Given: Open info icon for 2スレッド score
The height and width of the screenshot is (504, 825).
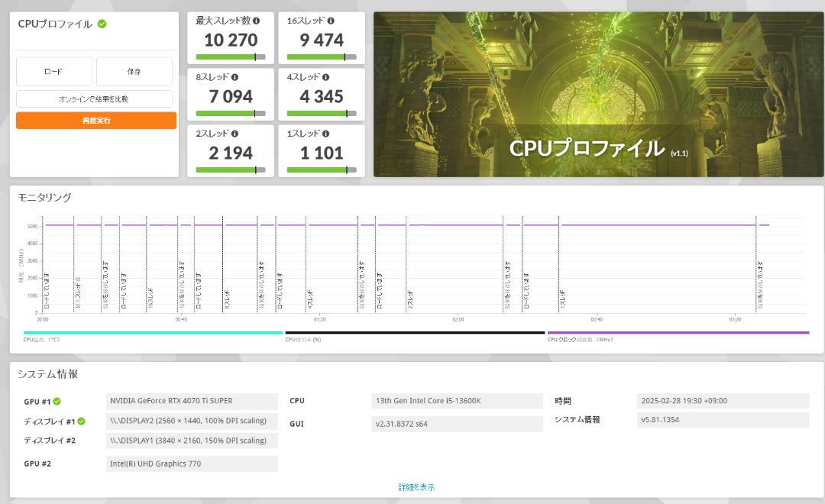Looking at the screenshot, I should pos(235,134).
